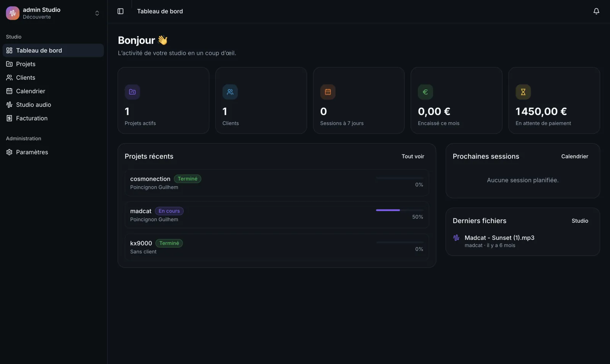Click the 1450,00 € pending amount
610x364 pixels.
point(541,112)
